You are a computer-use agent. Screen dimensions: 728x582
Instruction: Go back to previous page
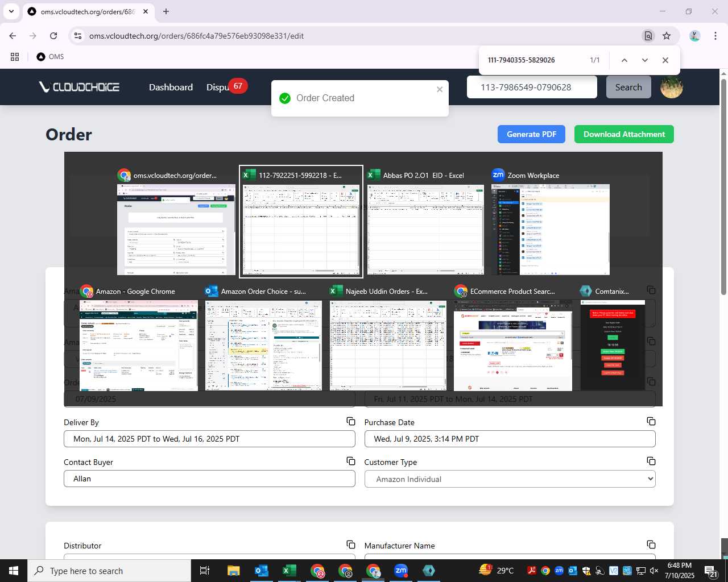(13, 36)
